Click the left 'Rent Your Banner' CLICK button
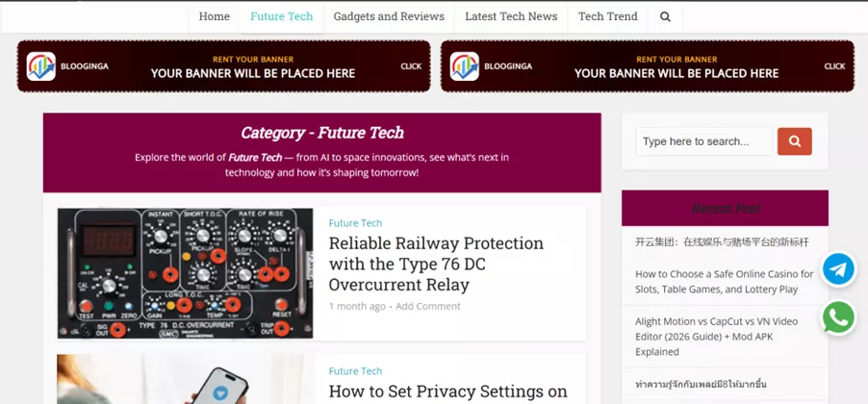868x404 pixels. click(411, 66)
